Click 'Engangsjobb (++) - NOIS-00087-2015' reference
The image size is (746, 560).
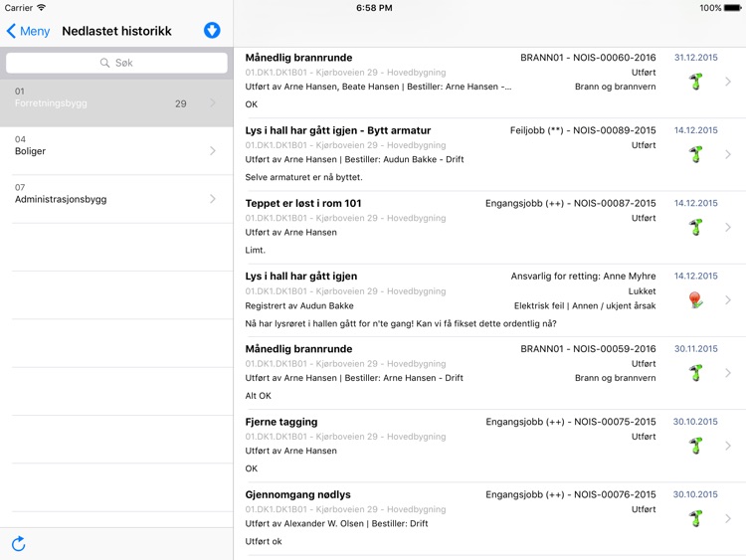[571, 203]
